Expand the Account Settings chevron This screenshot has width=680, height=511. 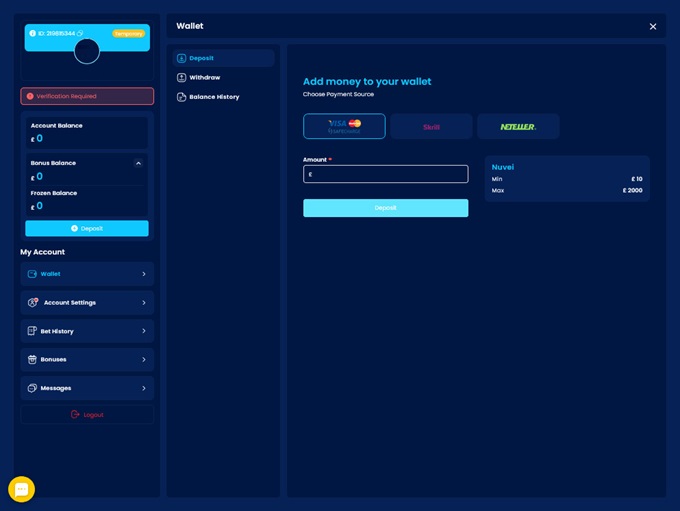click(x=144, y=302)
